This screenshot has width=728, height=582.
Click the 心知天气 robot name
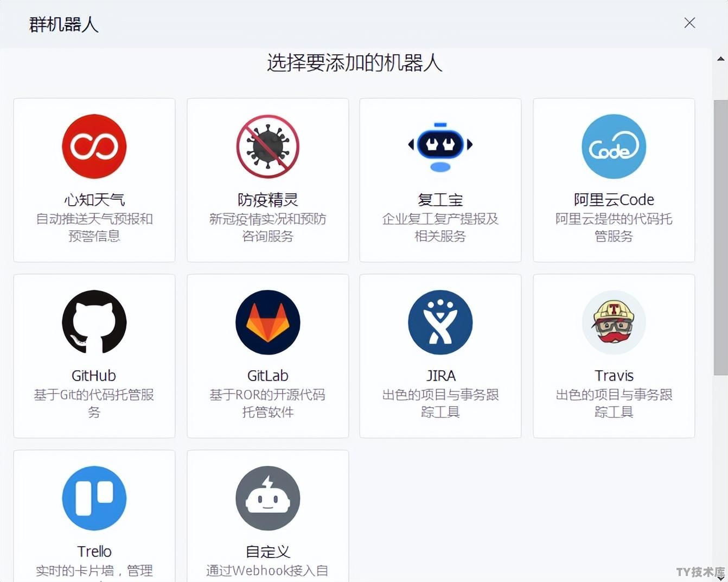click(94, 200)
